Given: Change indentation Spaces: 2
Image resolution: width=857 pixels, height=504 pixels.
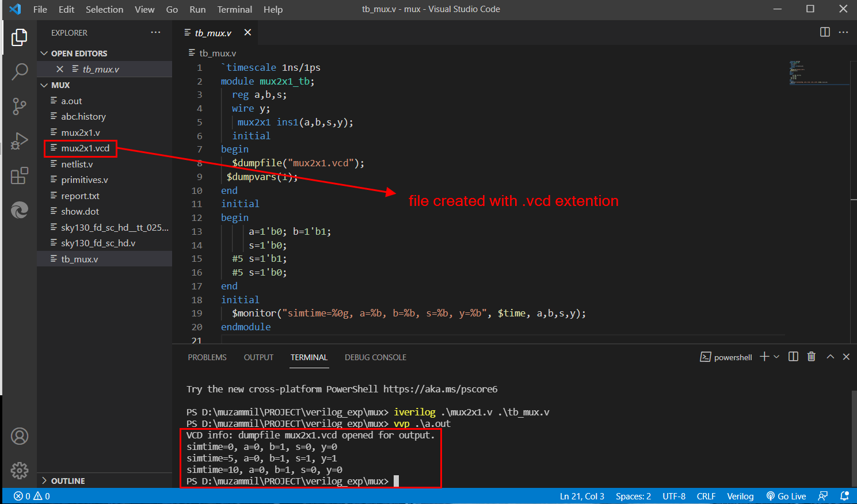Looking at the screenshot, I should (633, 496).
